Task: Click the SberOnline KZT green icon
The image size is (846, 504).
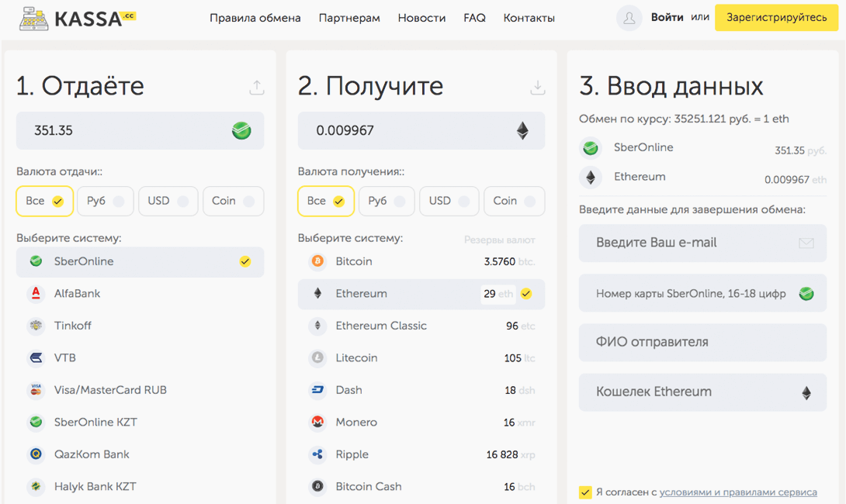Action: [36, 422]
